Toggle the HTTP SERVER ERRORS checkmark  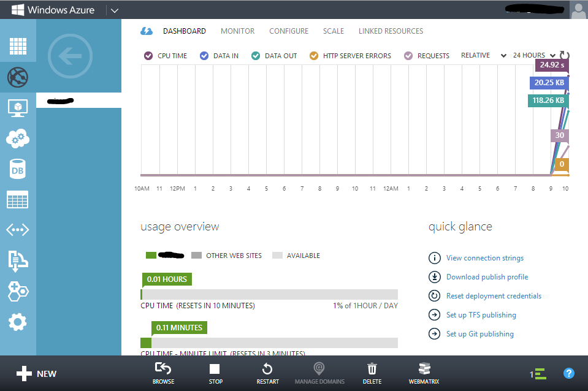pos(314,56)
